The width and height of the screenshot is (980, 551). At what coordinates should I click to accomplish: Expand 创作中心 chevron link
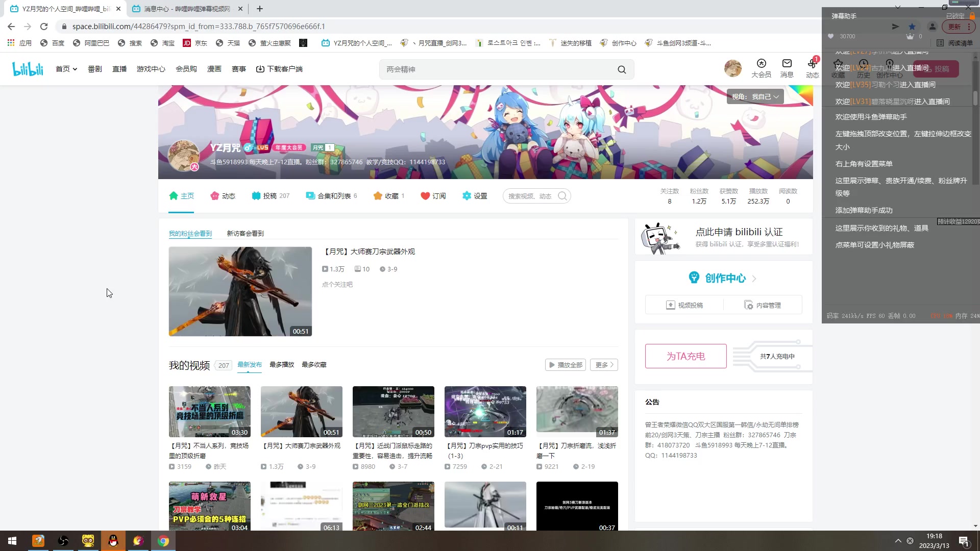point(754,279)
